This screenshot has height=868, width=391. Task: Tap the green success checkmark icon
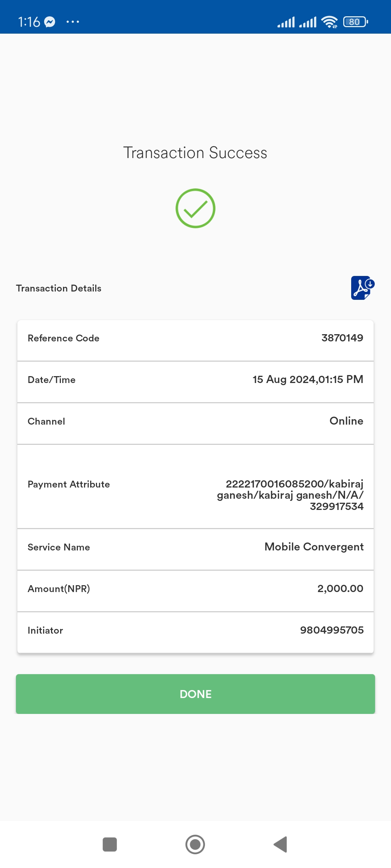[x=195, y=208]
